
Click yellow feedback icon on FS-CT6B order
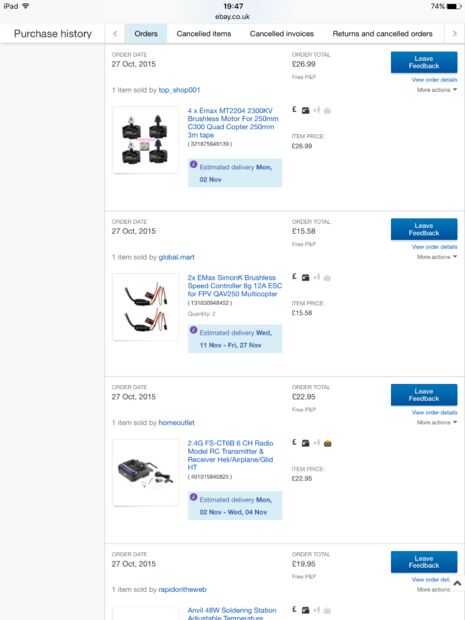327,443
